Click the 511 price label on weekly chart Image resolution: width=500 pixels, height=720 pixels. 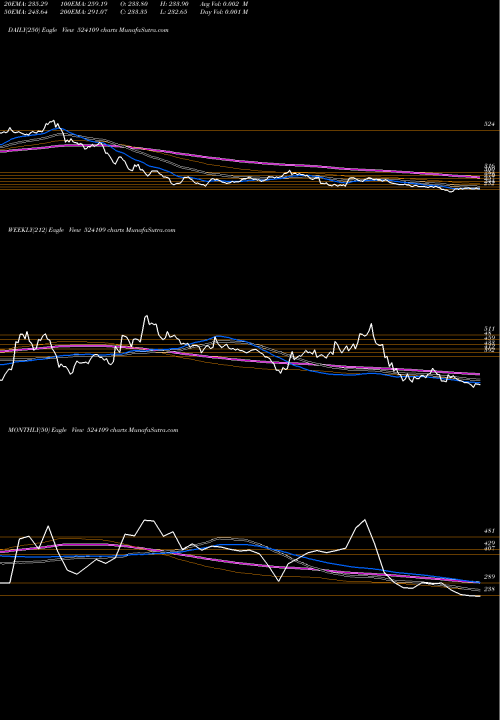(489, 329)
